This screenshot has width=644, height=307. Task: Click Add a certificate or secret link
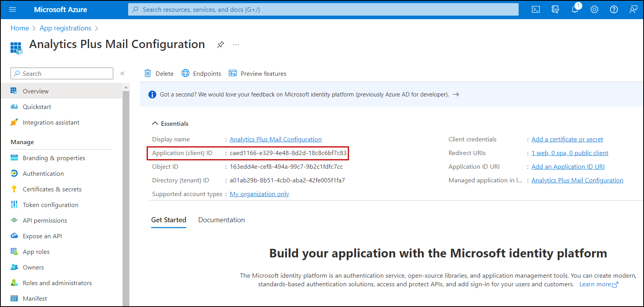pyautogui.click(x=567, y=139)
